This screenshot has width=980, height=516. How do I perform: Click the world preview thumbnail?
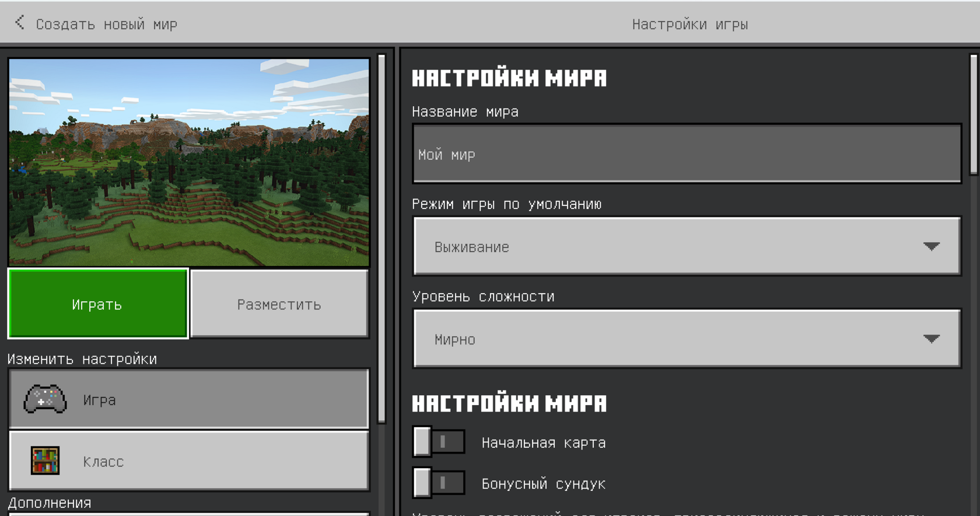tap(189, 162)
